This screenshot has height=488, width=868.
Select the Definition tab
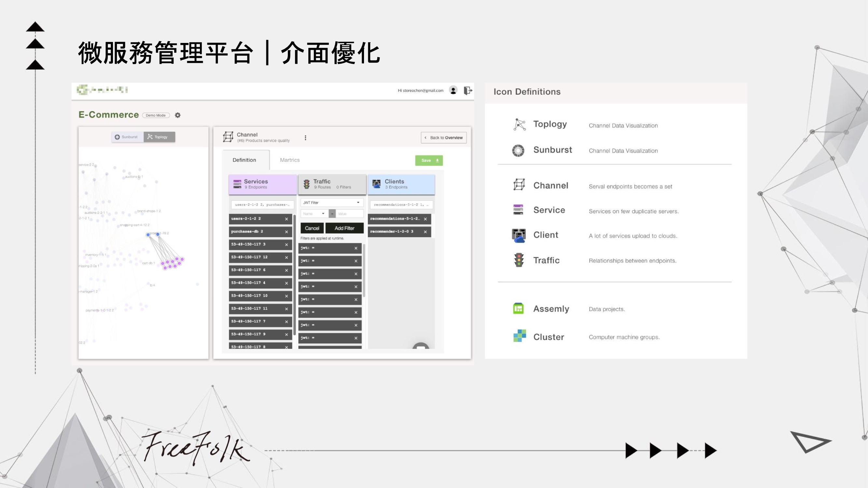[245, 160]
